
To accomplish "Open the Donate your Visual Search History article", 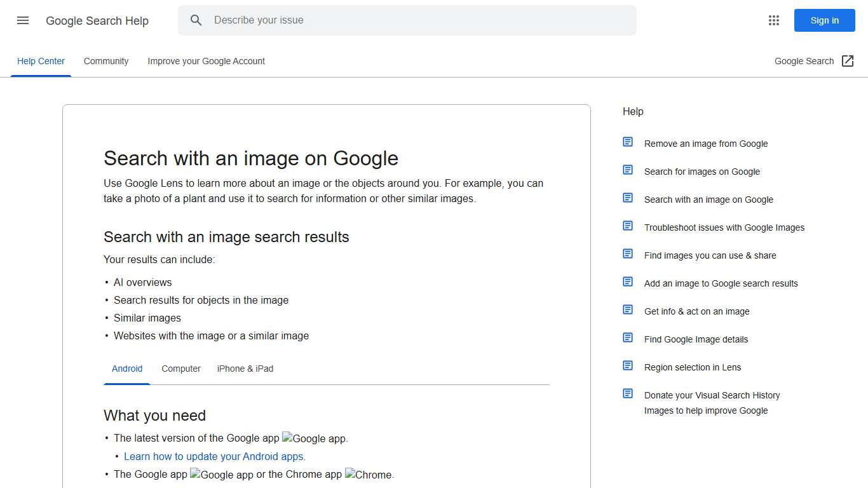I will [x=712, y=402].
